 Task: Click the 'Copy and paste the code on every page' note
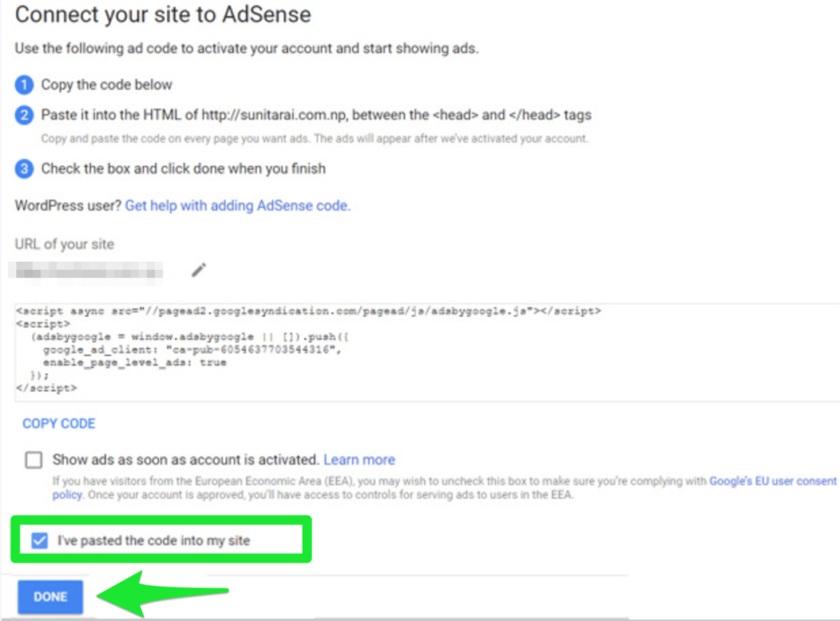(x=314, y=139)
